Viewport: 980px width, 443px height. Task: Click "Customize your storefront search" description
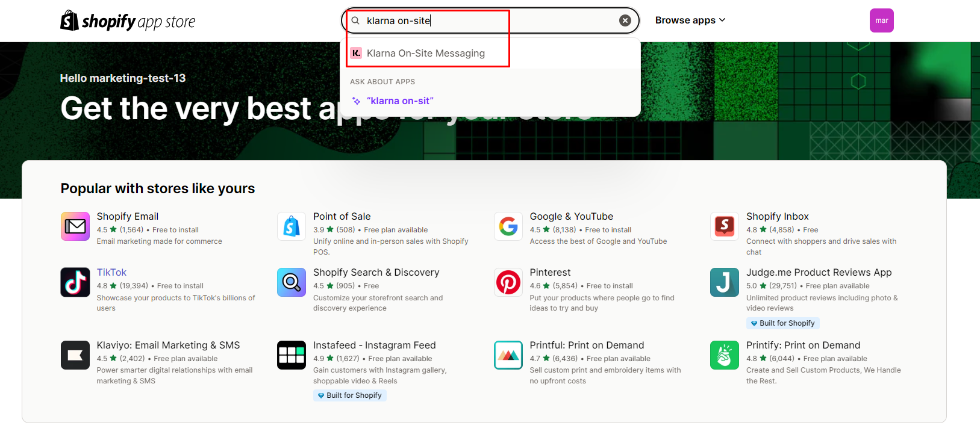click(x=378, y=303)
